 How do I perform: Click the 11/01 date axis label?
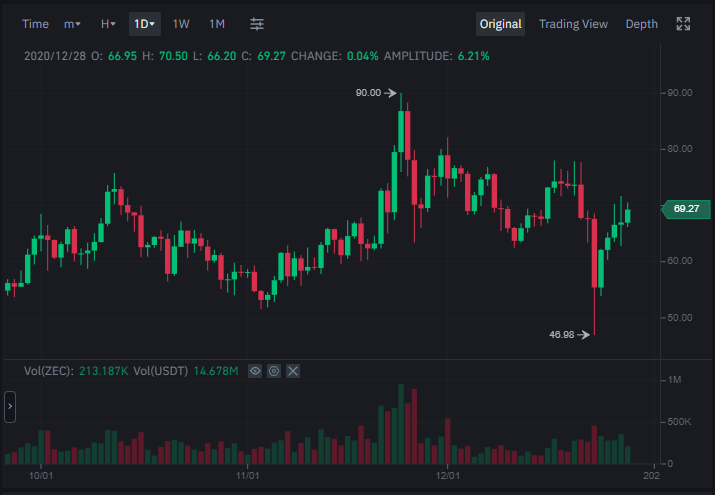(x=248, y=476)
